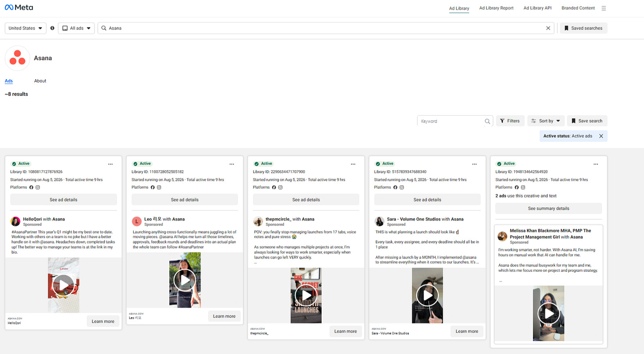This screenshot has height=354, width=644.
Task: Click the thepmcircle_ advertiser name link
Action: pos(278,219)
